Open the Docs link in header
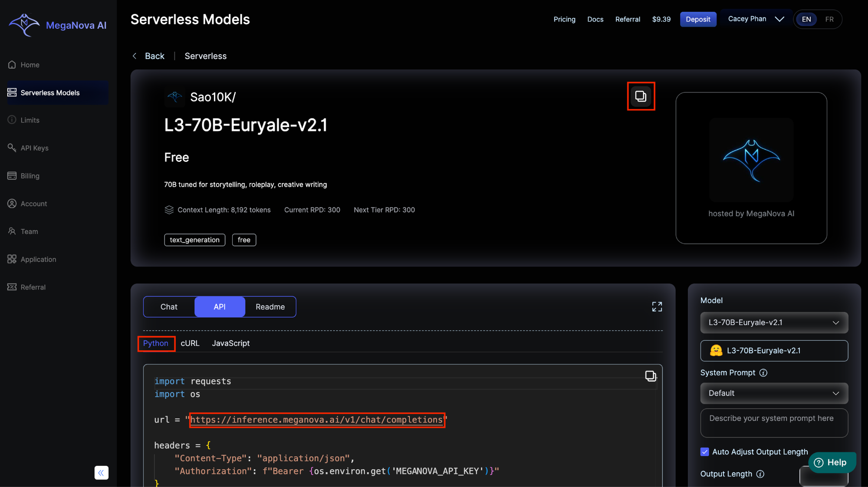Viewport: 868px width, 487px height. pos(595,19)
